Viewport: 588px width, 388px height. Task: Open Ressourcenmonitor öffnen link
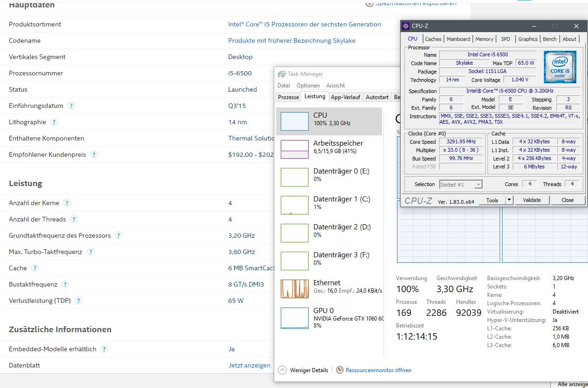378,370
